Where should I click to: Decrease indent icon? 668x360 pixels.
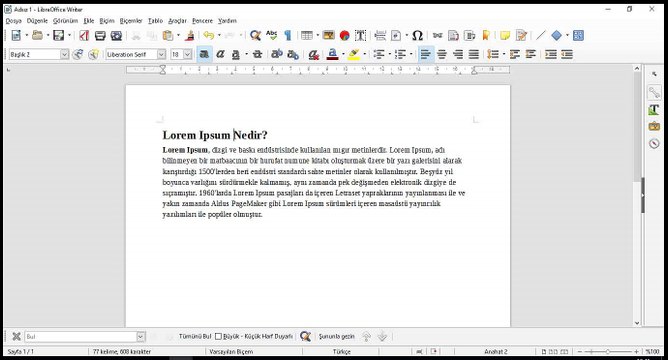[x=567, y=55]
